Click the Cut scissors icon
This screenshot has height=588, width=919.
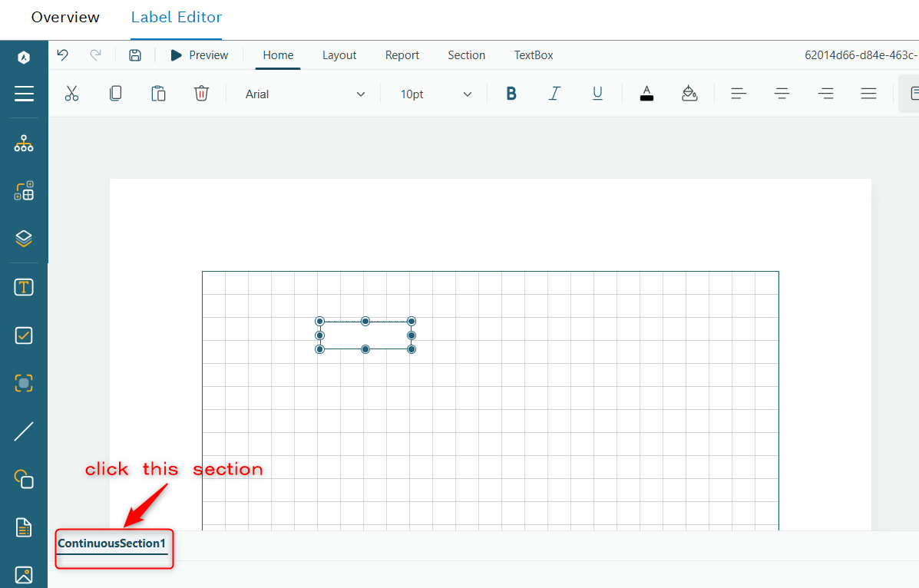(x=71, y=94)
